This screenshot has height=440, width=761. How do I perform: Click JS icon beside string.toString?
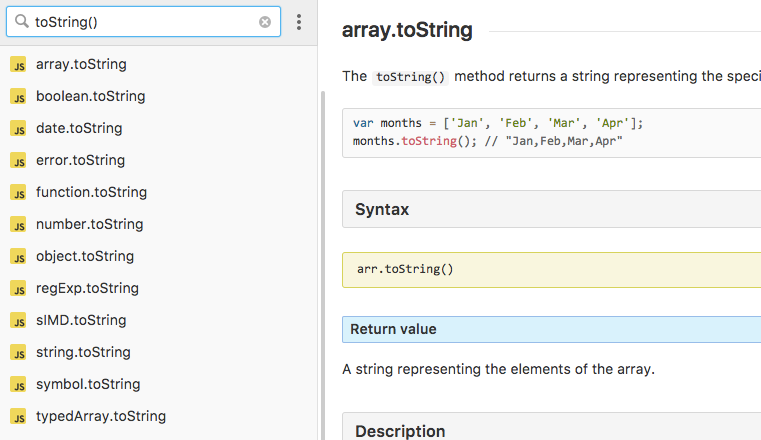pos(18,353)
